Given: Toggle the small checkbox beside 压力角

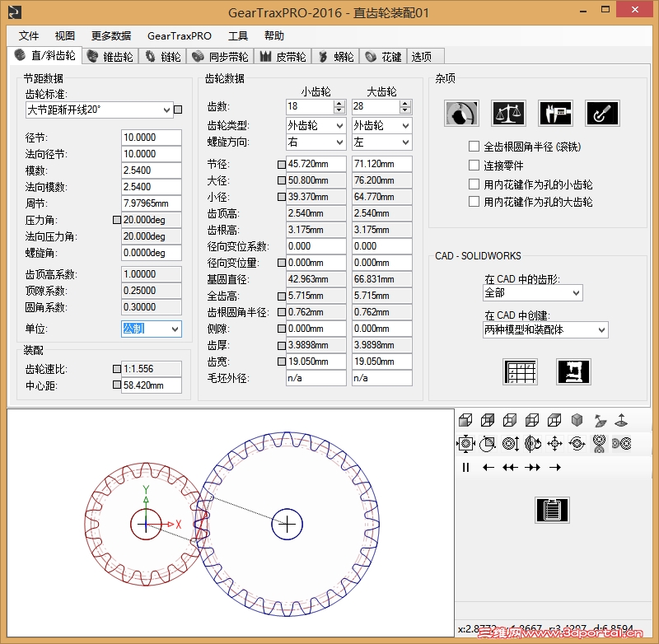Looking at the screenshot, I should point(117,220).
